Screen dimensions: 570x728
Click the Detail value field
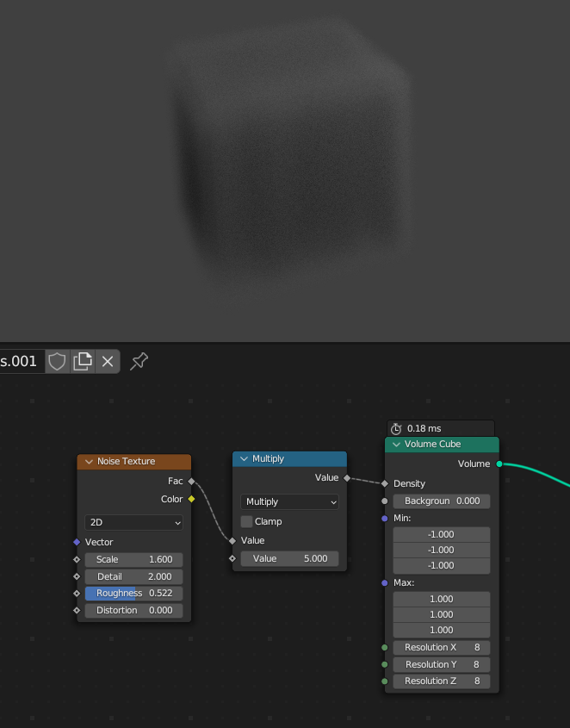(x=133, y=576)
